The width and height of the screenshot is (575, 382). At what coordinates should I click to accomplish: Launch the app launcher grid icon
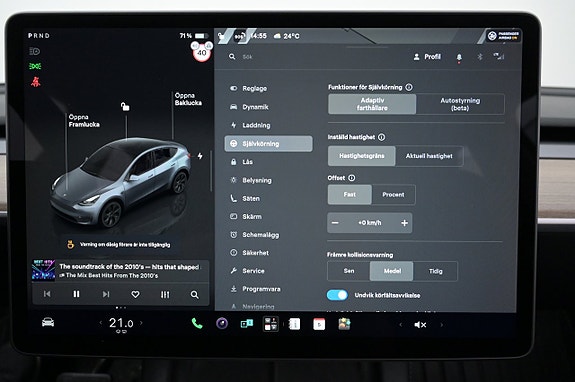[271, 324]
